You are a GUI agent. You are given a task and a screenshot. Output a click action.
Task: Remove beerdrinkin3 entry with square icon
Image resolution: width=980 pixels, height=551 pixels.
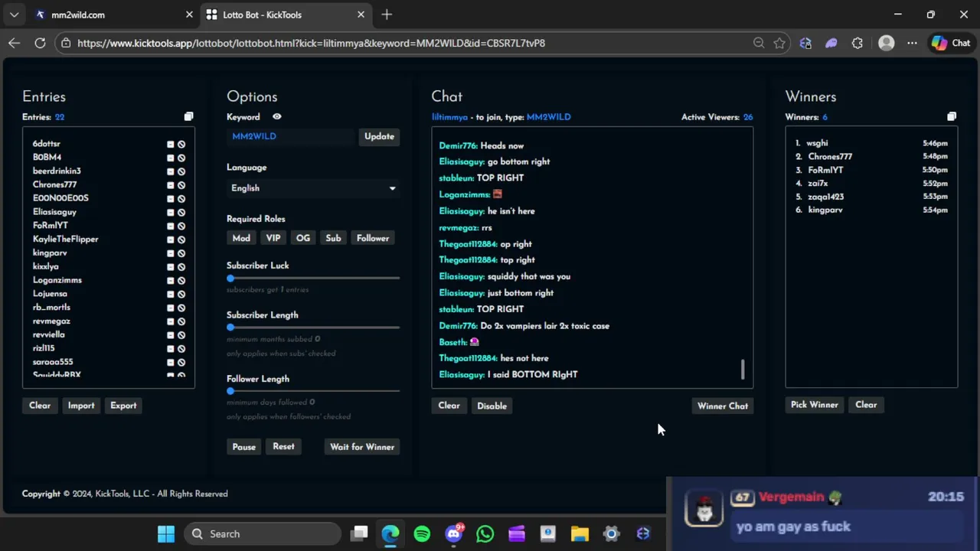(170, 171)
